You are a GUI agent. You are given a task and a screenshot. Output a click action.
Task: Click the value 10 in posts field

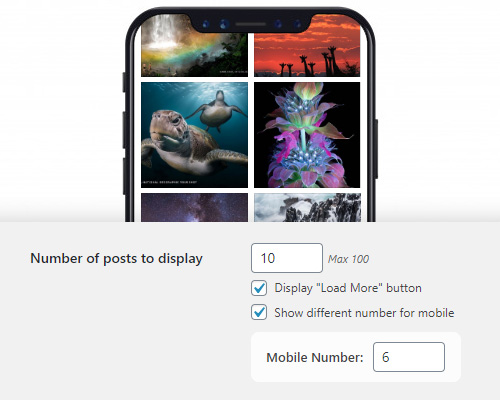pos(268,258)
